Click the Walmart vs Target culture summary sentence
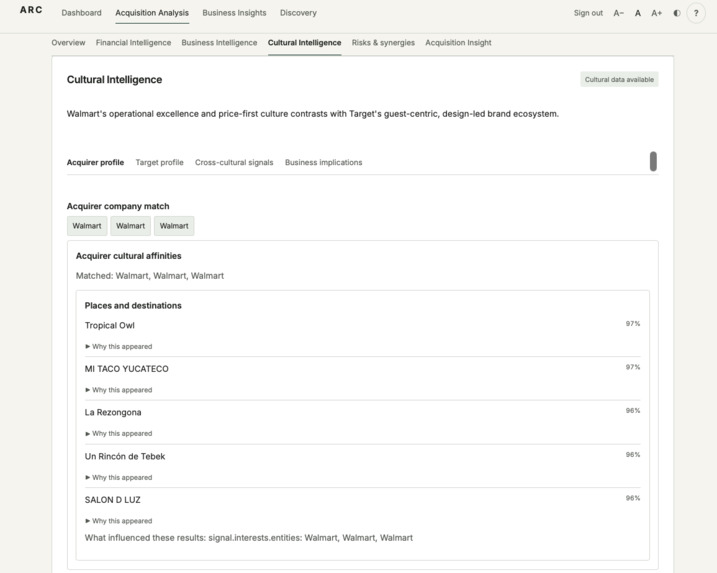 pos(313,114)
